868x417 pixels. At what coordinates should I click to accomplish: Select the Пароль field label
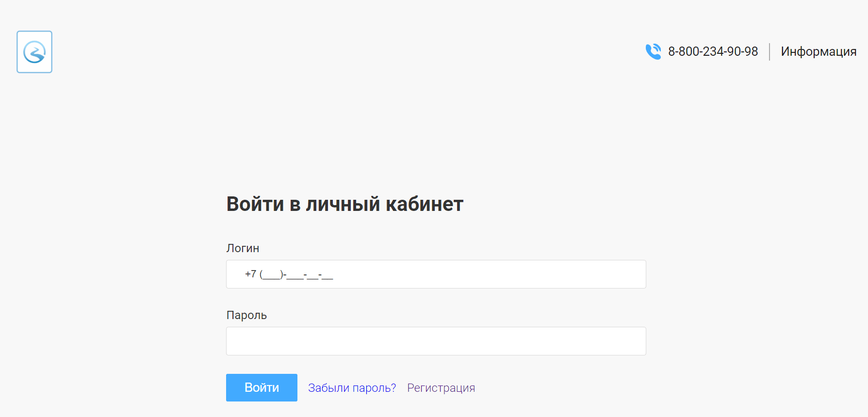coord(246,315)
